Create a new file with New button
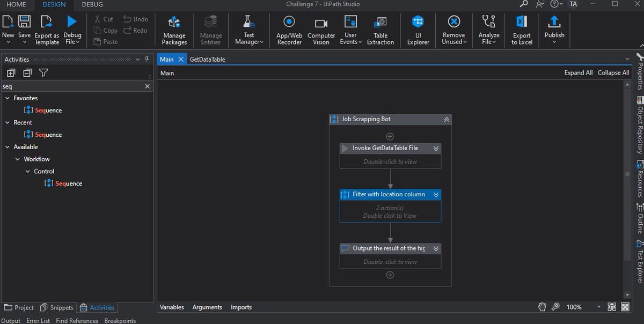 (8, 28)
